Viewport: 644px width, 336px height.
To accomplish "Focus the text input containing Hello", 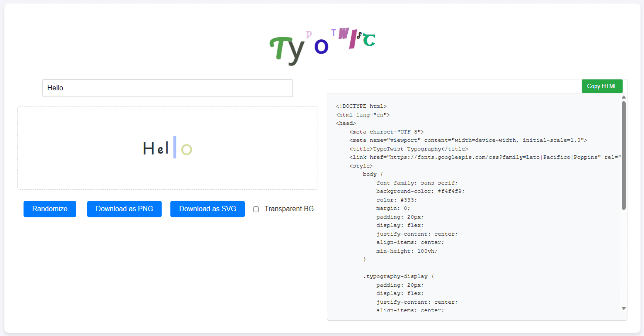I will pyautogui.click(x=168, y=88).
